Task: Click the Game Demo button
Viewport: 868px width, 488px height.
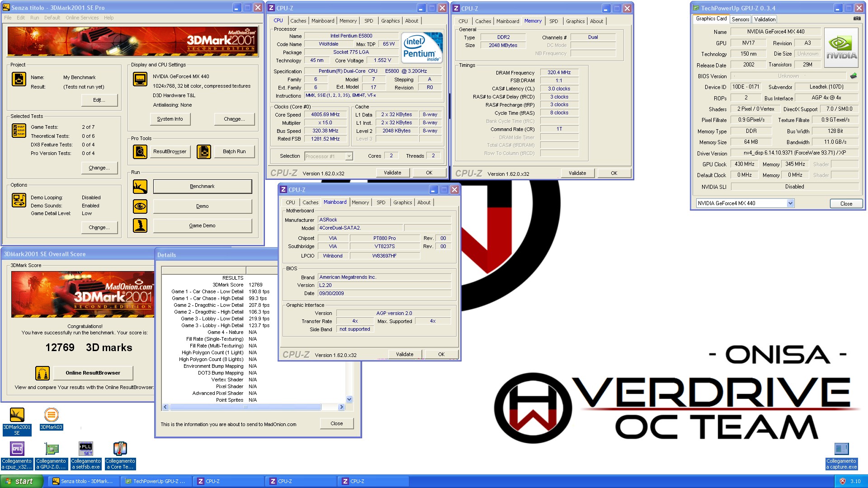Action: click(202, 225)
